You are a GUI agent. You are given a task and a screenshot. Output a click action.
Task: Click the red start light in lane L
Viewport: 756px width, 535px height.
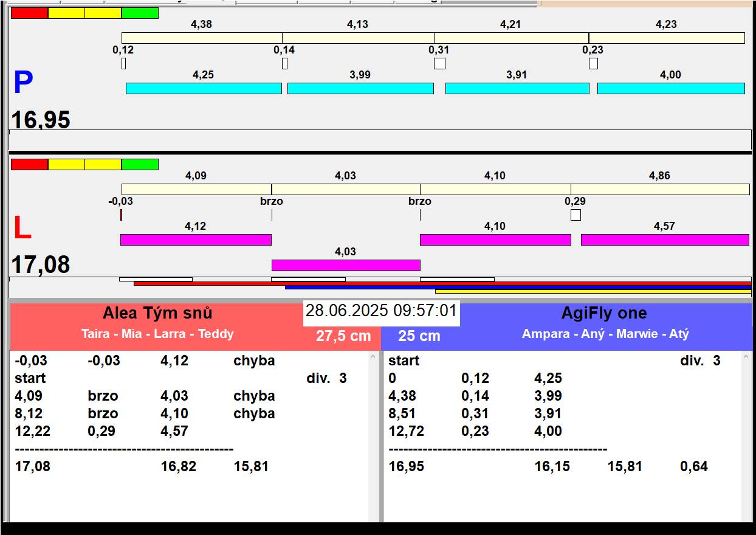29,164
